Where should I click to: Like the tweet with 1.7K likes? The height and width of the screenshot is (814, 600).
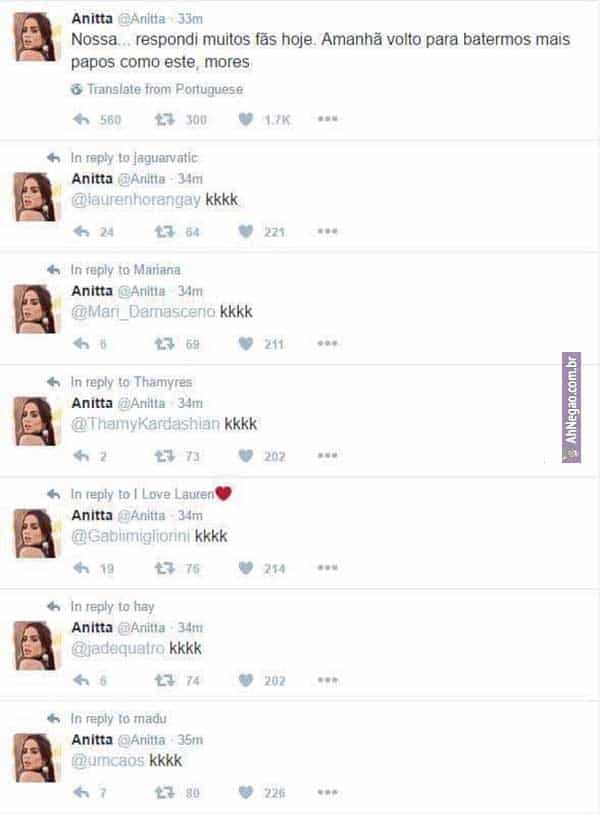(246, 119)
